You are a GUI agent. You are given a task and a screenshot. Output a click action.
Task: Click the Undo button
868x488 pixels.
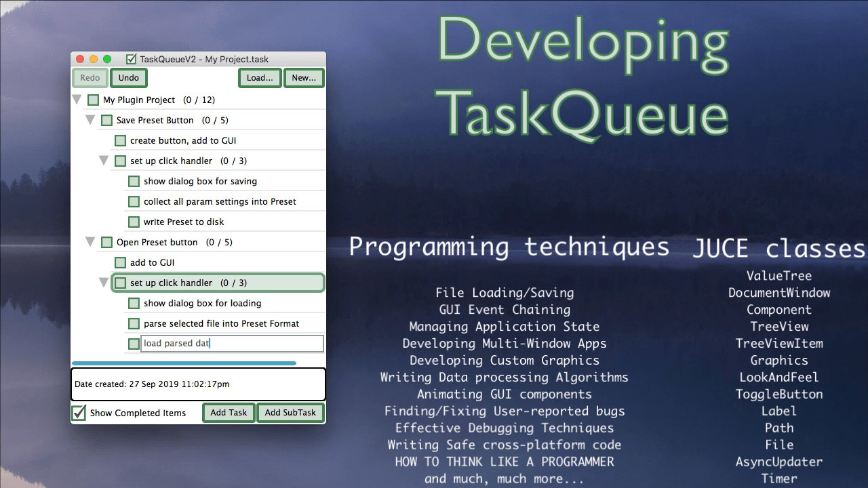pyautogui.click(x=129, y=78)
